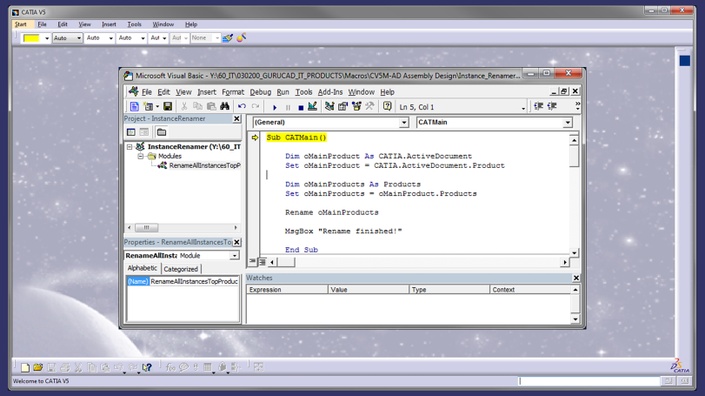Open the Debug menu
Image resolution: width=705 pixels, height=396 pixels.
260,92
